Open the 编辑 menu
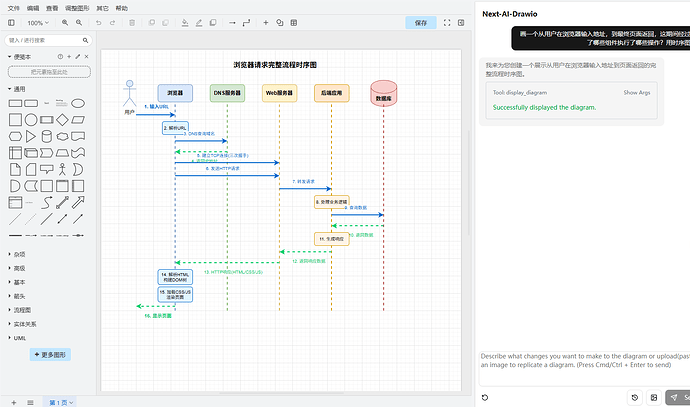The width and height of the screenshot is (690, 407). (33, 8)
